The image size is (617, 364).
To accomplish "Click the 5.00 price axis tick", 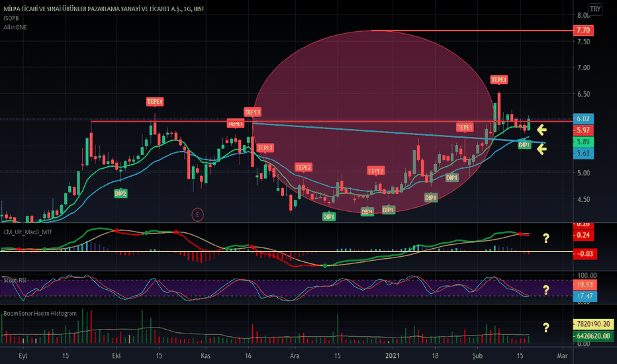I will [x=583, y=173].
